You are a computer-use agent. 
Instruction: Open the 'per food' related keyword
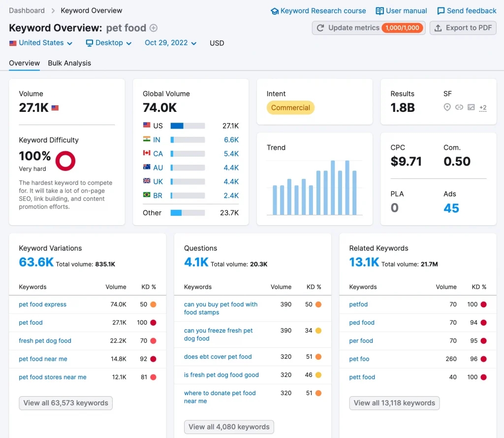point(361,341)
